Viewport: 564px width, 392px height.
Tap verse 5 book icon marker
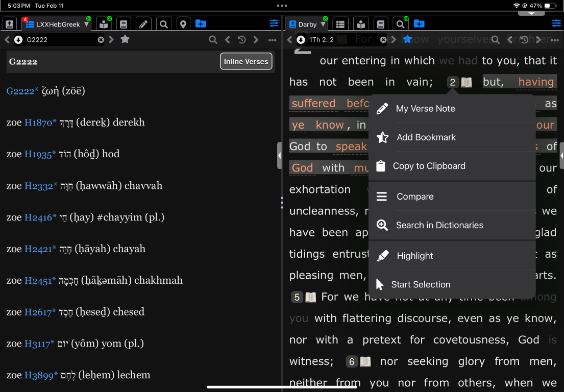click(310, 297)
